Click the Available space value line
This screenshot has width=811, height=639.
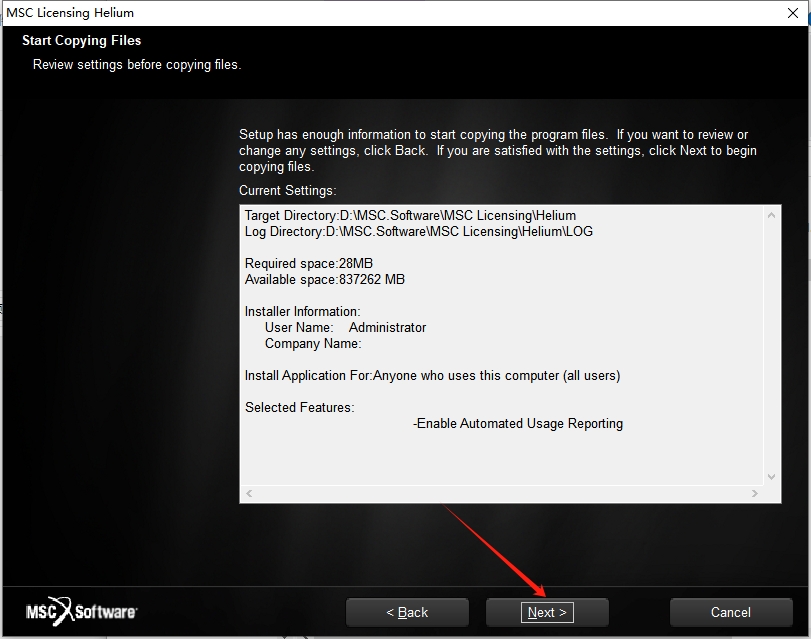point(324,279)
